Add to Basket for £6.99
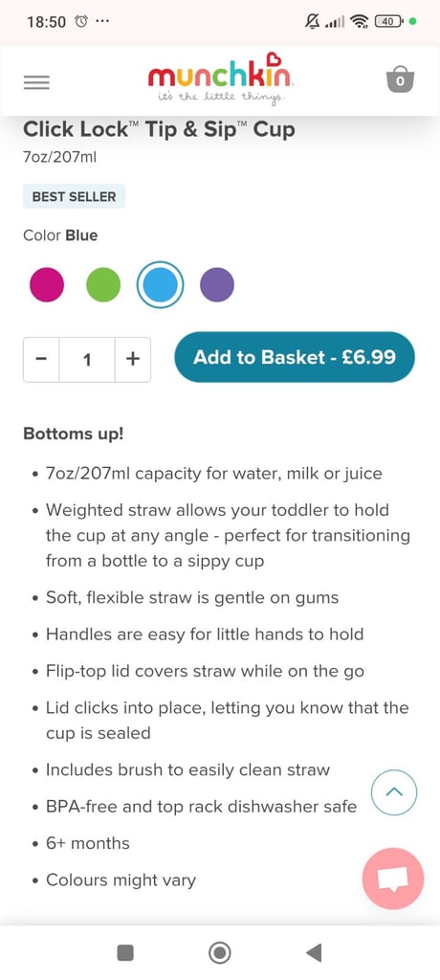This screenshot has height=980, width=440. coord(295,357)
